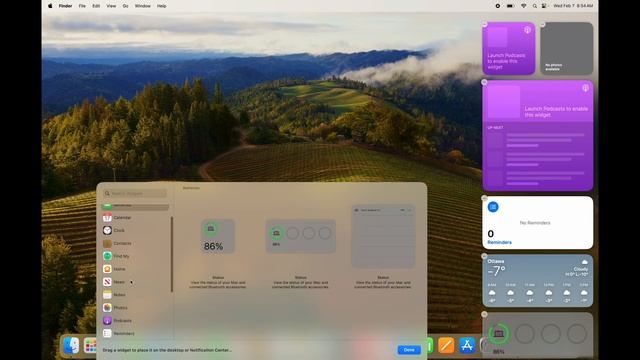Pick the large battery Status widget

click(383, 236)
